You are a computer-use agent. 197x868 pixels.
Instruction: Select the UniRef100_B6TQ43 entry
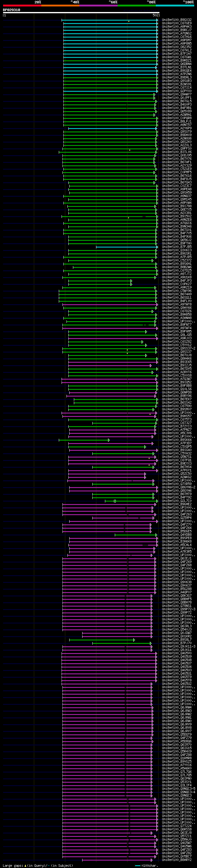coord(177,183)
